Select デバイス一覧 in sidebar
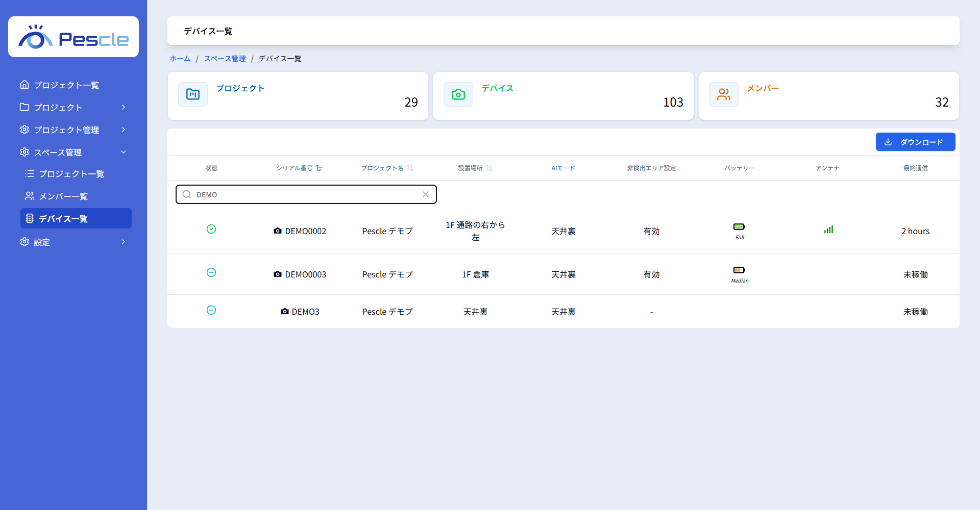 [76, 218]
